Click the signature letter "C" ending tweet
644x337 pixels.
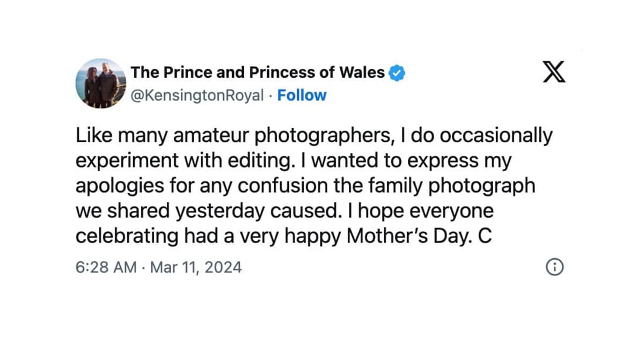click(485, 236)
